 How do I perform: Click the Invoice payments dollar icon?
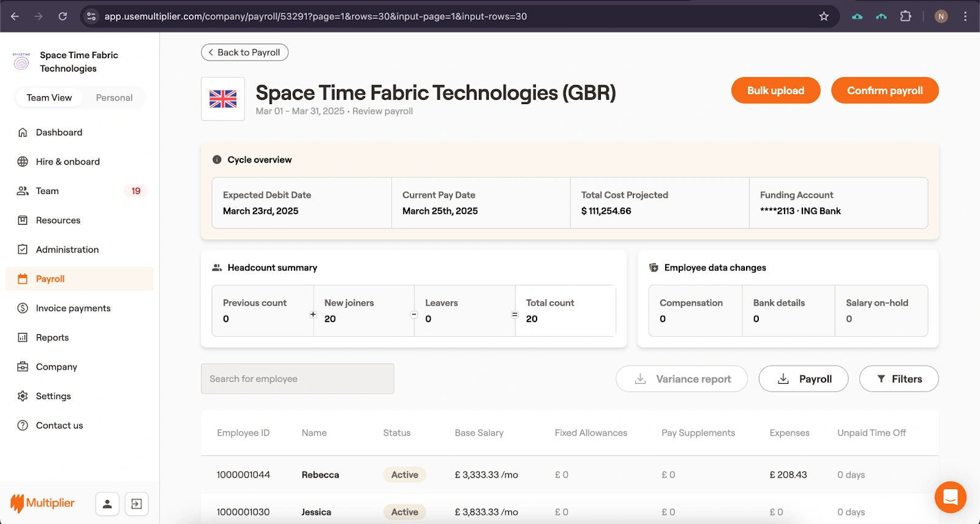click(x=23, y=309)
